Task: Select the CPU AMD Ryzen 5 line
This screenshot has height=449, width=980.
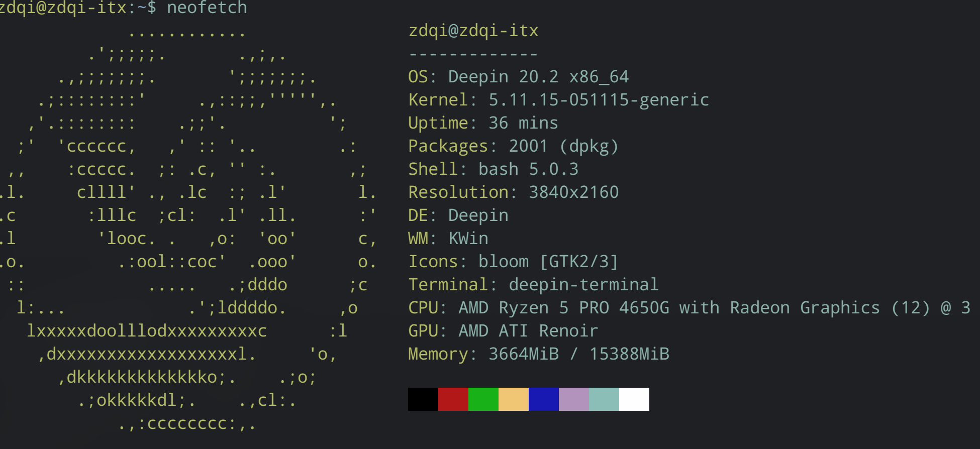Action: coord(689,308)
